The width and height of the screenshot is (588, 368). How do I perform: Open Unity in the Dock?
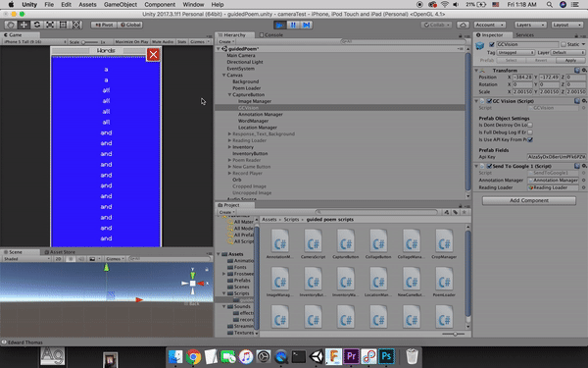pyautogui.click(x=317, y=356)
